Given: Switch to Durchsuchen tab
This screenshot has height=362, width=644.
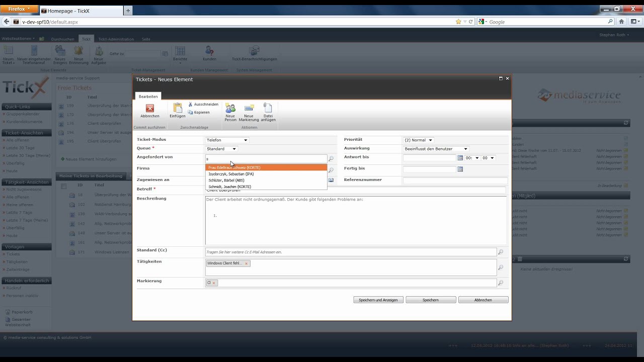Looking at the screenshot, I should coord(63,39).
